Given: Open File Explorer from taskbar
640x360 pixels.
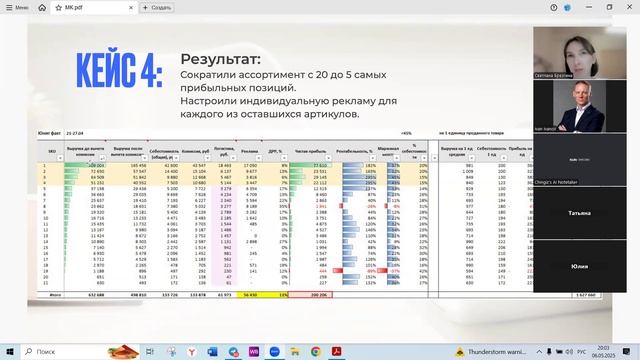Looking at the screenshot, I should tap(295, 351).
